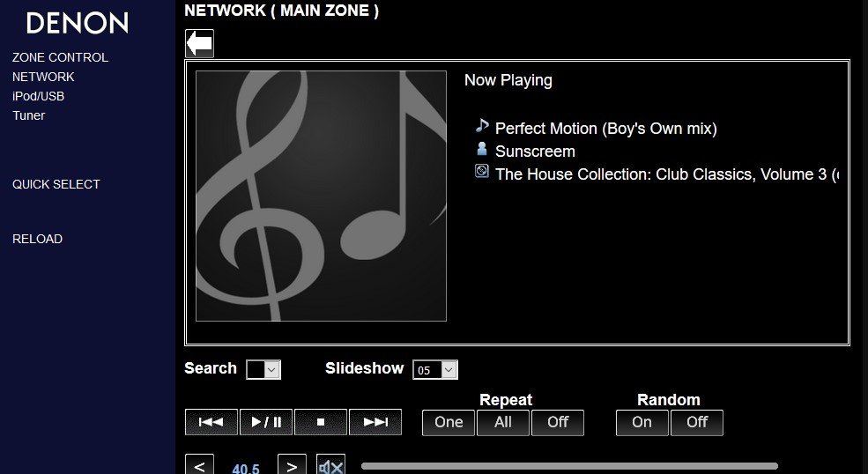Viewport: 868px width, 474px height.
Task: Skip to the previous track
Action: point(211,422)
